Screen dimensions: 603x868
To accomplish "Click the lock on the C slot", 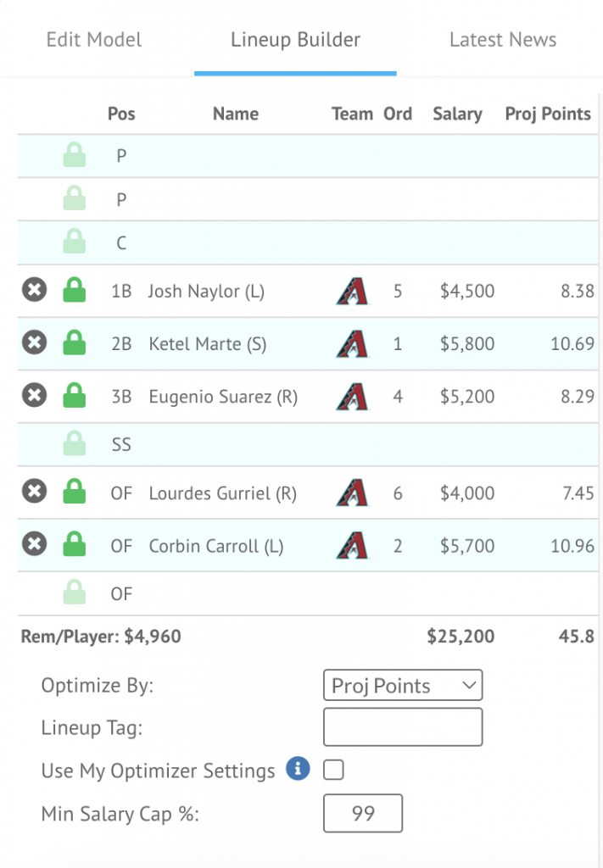I will pyautogui.click(x=74, y=242).
